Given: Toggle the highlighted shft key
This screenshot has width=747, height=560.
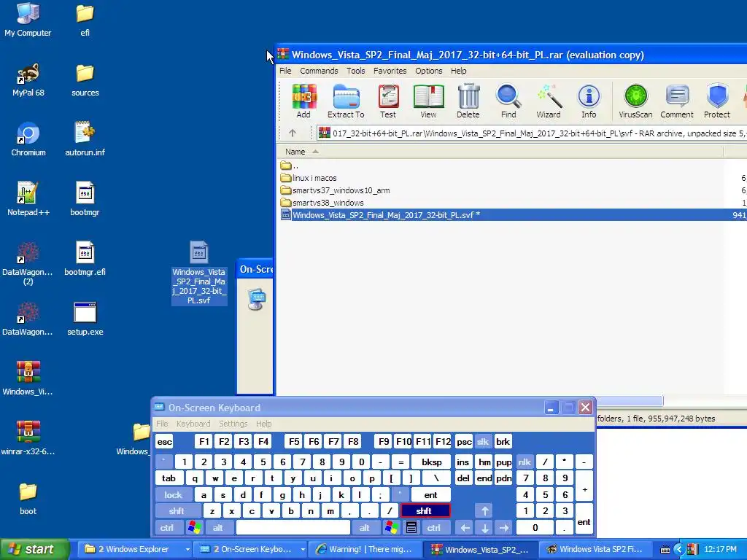Looking at the screenshot, I should pyautogui.click(x=425, y=511).
